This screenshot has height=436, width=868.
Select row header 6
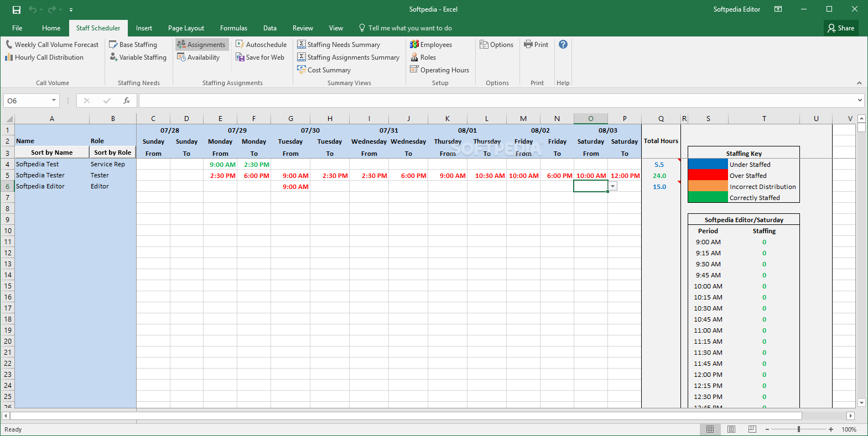[8, 186]
